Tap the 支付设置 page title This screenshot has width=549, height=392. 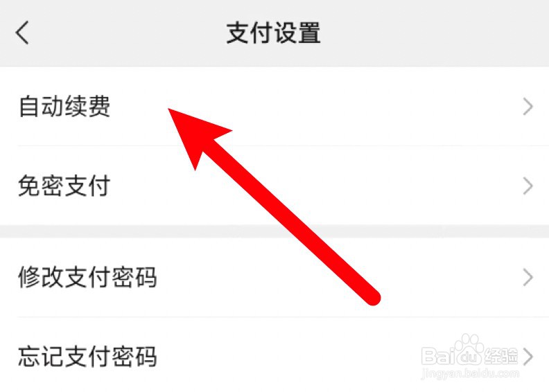coord(273,33)
